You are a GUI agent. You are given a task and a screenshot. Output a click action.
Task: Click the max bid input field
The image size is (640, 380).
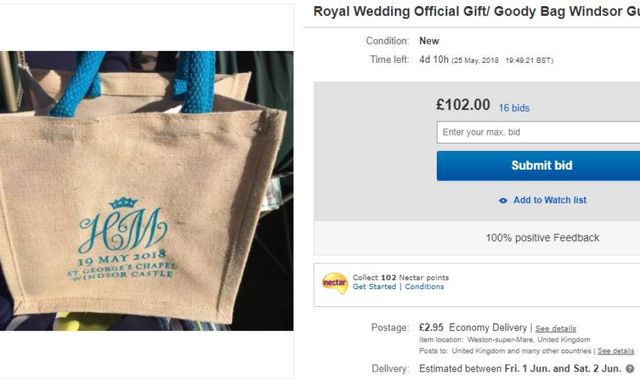click(x=538, y=132)
